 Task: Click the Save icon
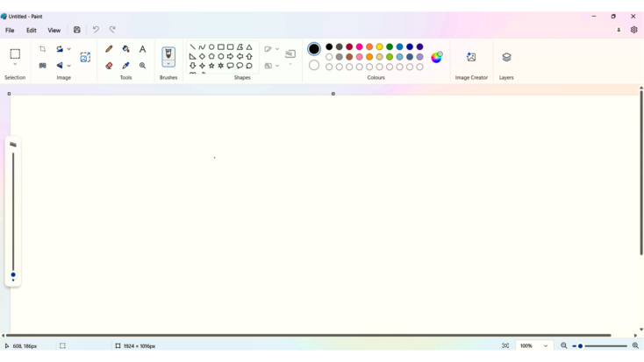[77, 30]
